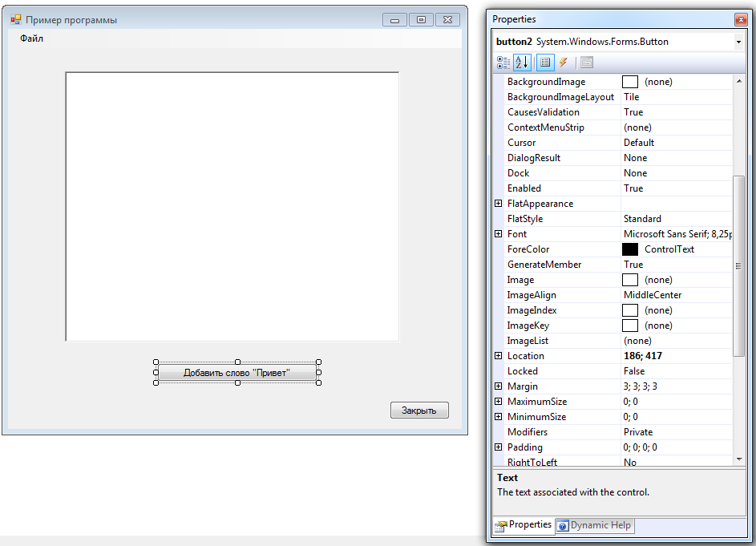Click the top-middle resize handle of selected button
The image size is (756, 546).
[x=237, y=362]
